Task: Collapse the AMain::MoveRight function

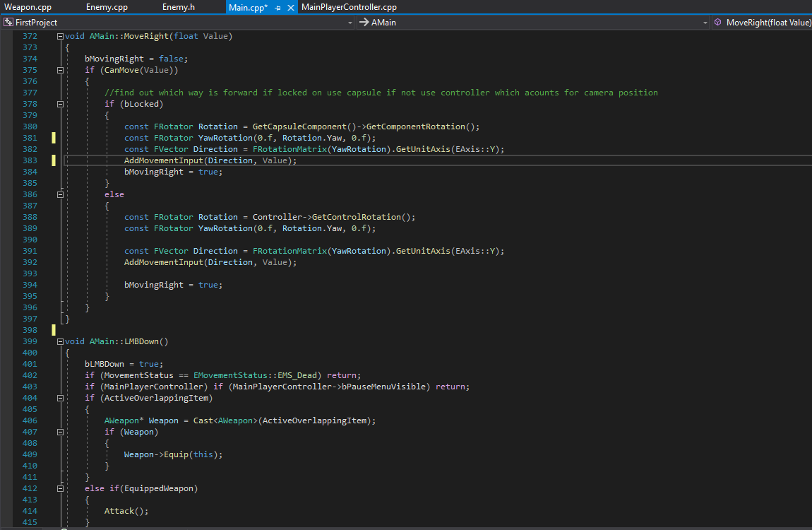Action: tap(60, 36)
